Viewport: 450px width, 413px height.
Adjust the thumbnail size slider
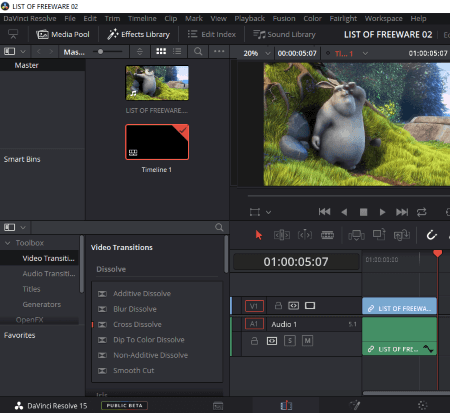pyautogui.click(x=107, y=52)
